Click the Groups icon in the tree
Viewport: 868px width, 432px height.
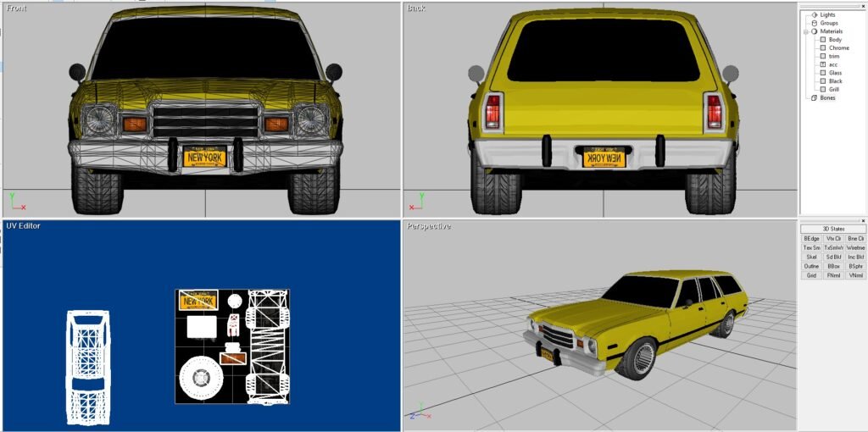click(814, 23)
